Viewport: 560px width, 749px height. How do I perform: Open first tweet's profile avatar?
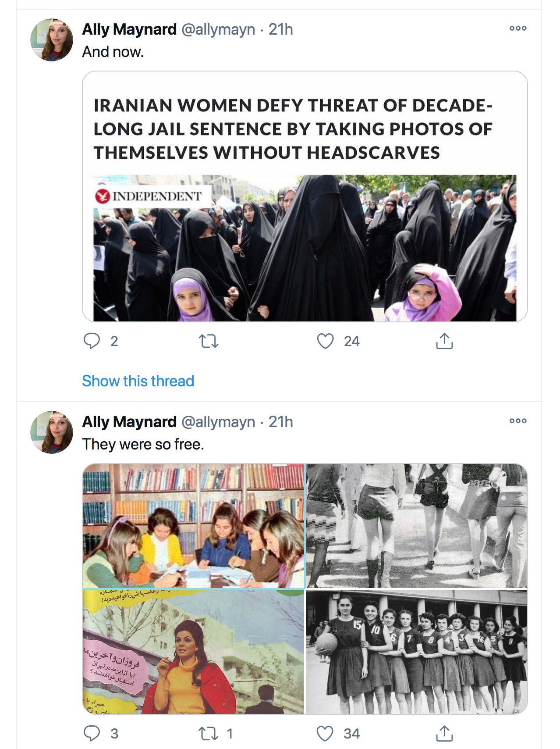pyautogui.click(x=52, y=40)
